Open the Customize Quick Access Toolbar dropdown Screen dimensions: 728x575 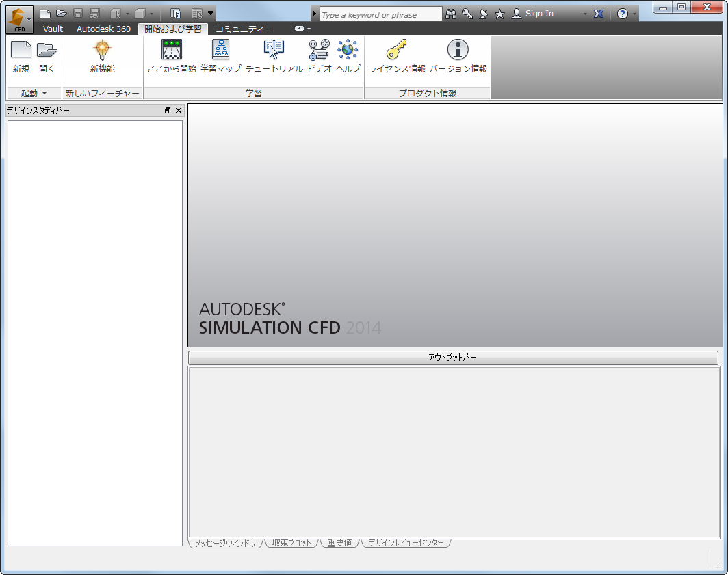(x=210, y=13)
